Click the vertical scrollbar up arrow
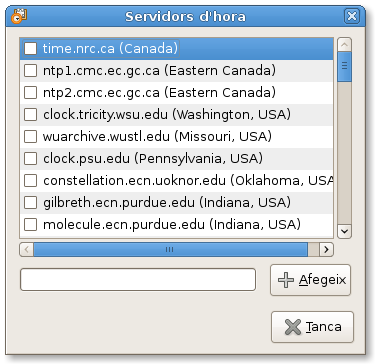Viewport: 375px width, 364px height. 344,44
